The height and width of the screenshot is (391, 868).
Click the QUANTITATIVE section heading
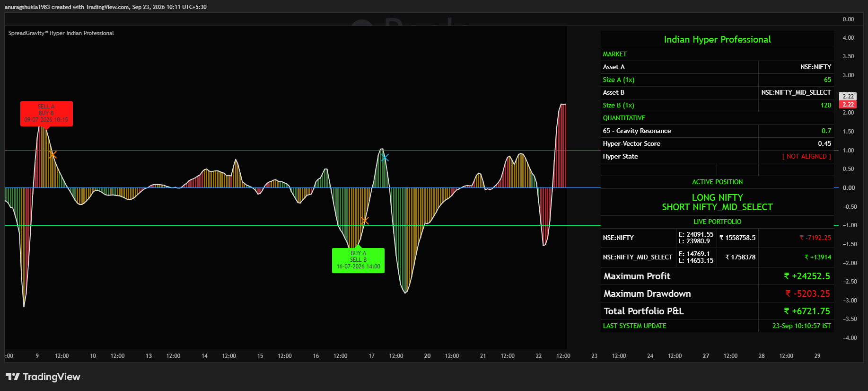tap(624, 118)
